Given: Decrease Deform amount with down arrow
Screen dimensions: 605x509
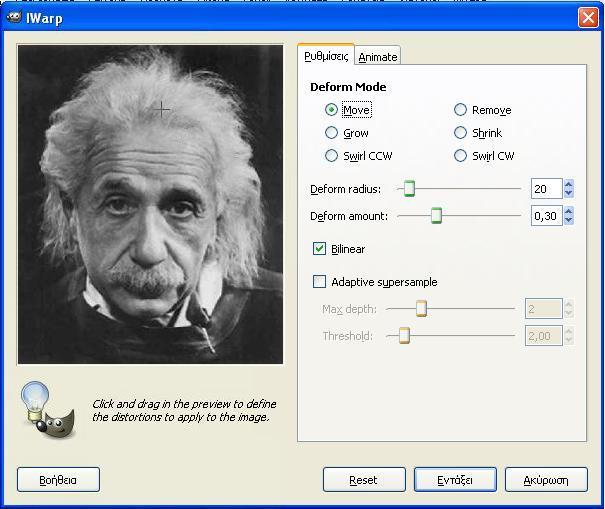Looking at the screenshot, I should [568, 220].
